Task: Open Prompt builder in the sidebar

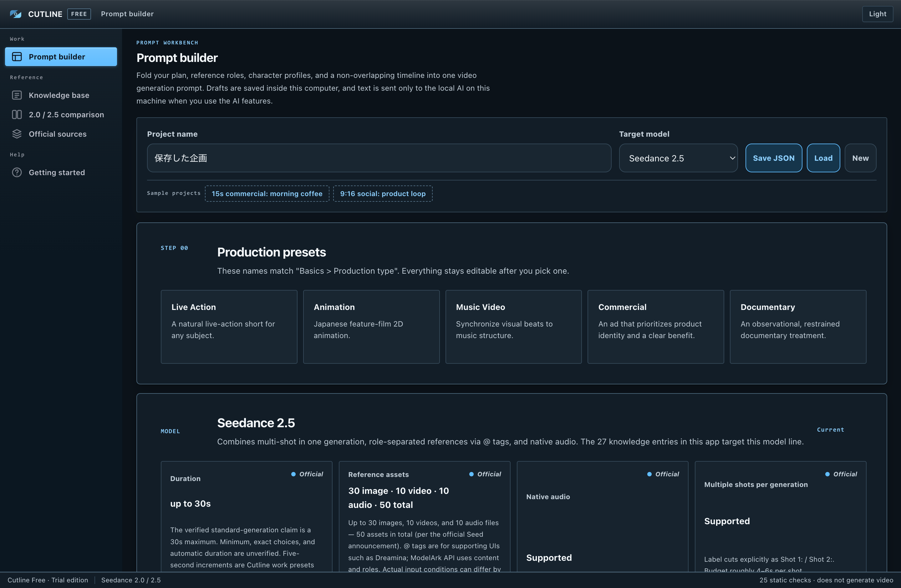Action: 61,57
